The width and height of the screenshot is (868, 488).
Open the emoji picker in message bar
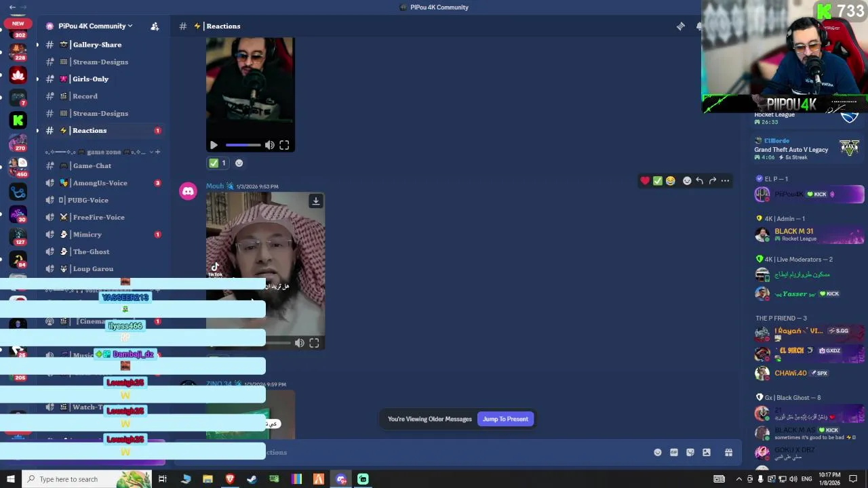[657, 452]
